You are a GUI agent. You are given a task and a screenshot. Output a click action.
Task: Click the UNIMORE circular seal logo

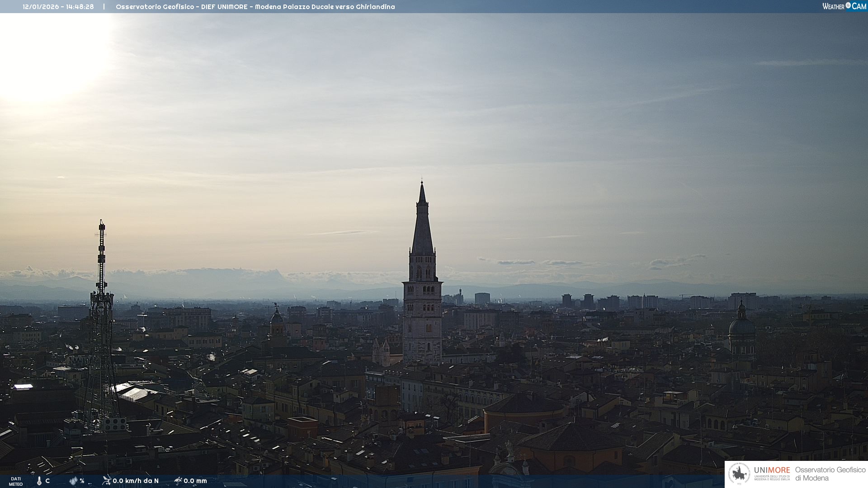(x=739, y=474)
